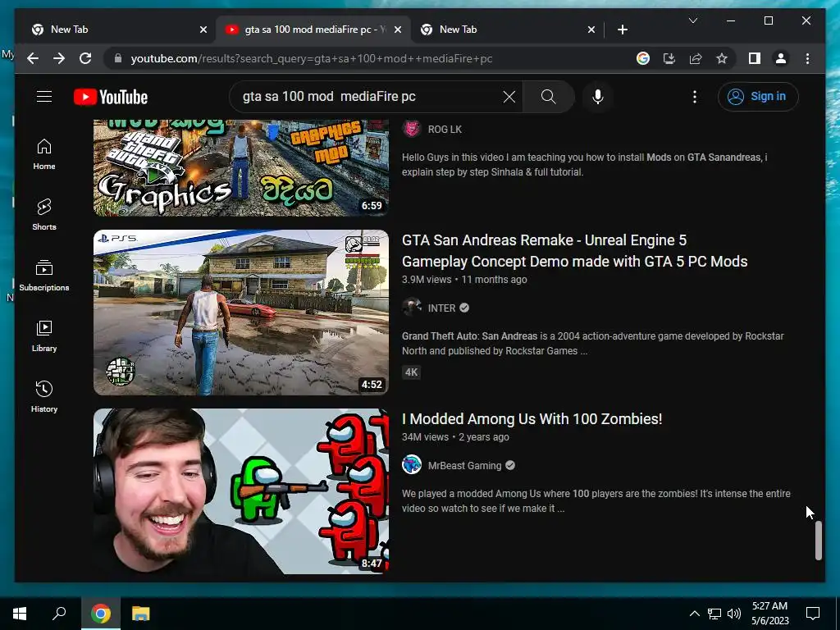Viewport: 840px width, 630px height.
Task: Toggle the Chrome side panel
Action: pos(755,58)
